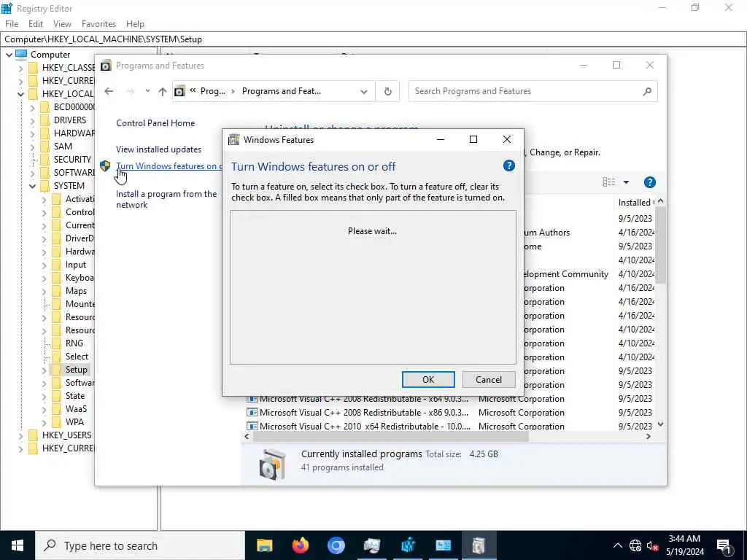Collapse the Computer root node
Image resolution: width=747 pixels, height=560 pixels.
click(9, 55)
